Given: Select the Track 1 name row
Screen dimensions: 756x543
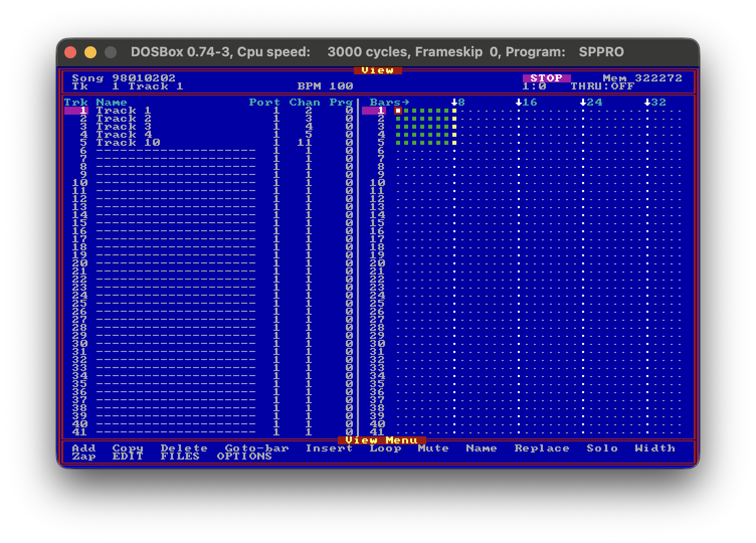Looking at the screenshot, I should (x=124, y=110).
